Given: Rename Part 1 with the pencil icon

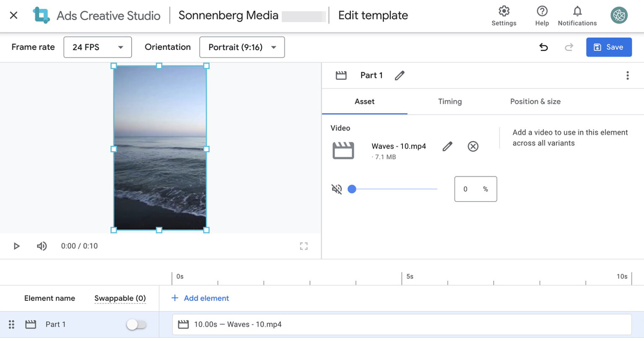Looking at the screenshot, I should click(400, 75).
